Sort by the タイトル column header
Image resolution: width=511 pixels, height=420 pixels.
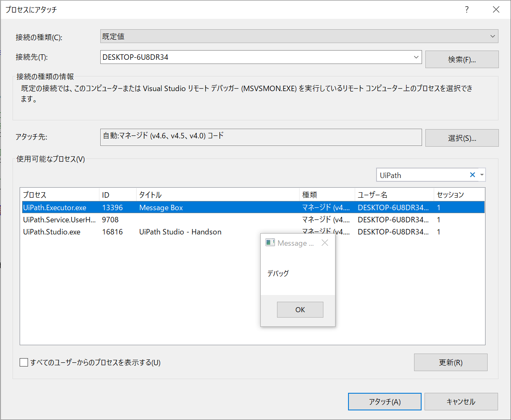coord(218,195)
